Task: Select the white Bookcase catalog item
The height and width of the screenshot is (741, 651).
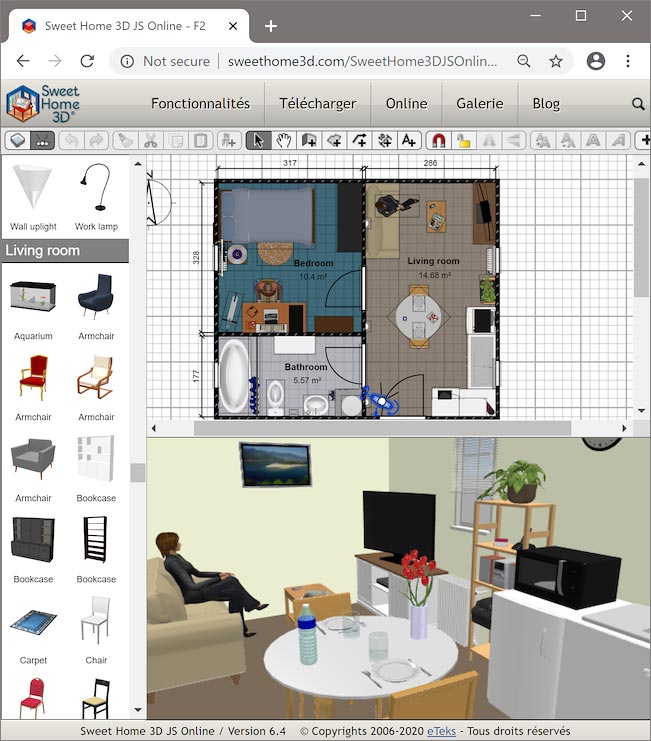Action: pos(96,468)
